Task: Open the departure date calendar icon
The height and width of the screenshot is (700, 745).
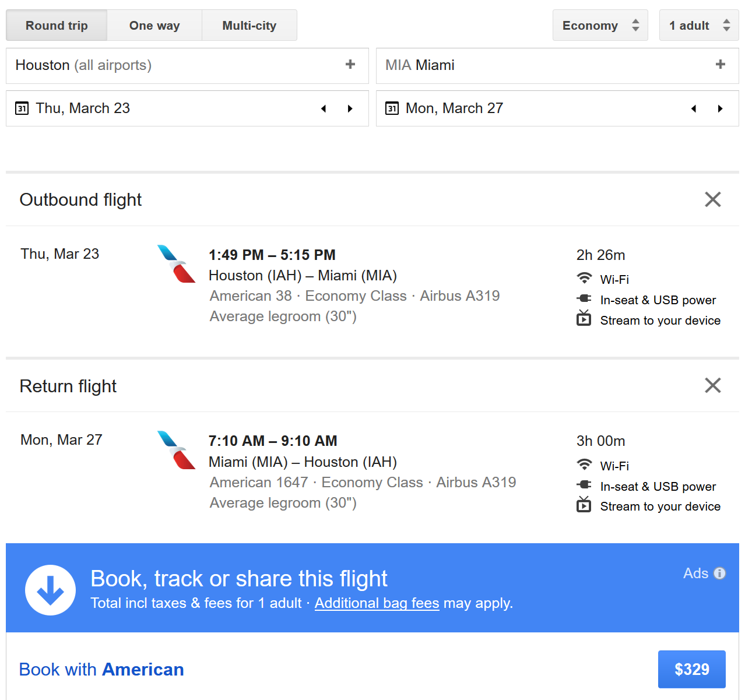Action: (22, 108)
